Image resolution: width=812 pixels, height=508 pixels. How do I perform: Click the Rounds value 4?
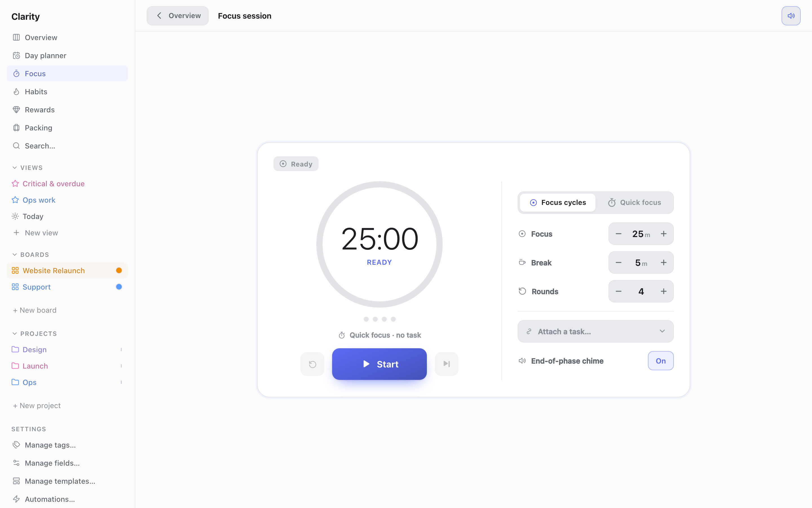641,292
